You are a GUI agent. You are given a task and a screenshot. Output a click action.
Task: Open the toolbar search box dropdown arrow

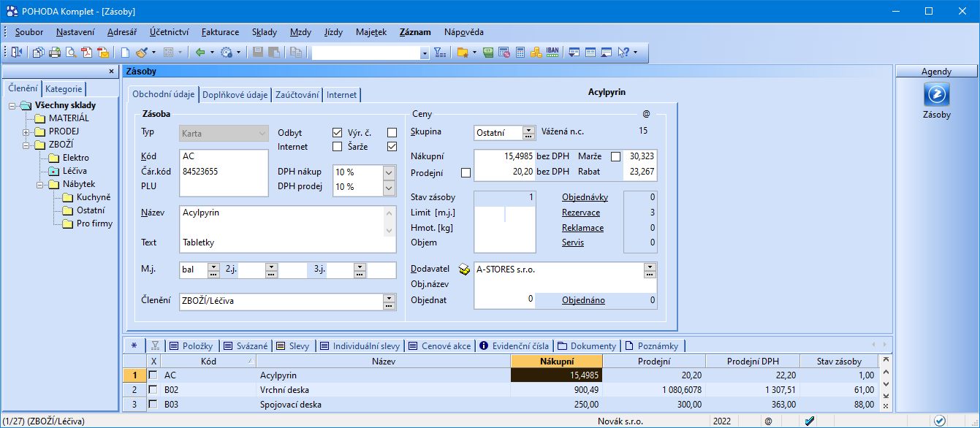[x=425, y=53]
